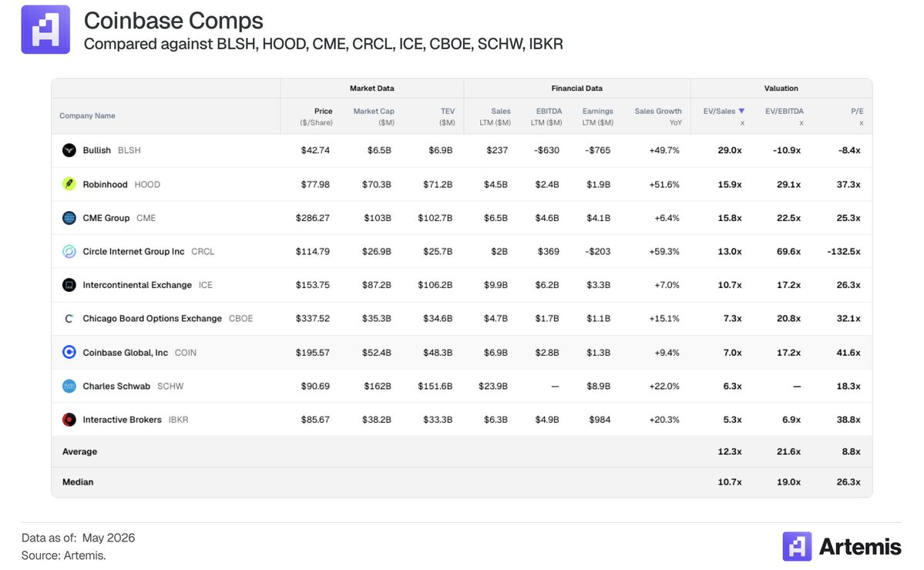Image resolution: width=924 pixels, height=570 pixels.
Task: Click the COIN ticker symbol
Action: coord(186,353)
